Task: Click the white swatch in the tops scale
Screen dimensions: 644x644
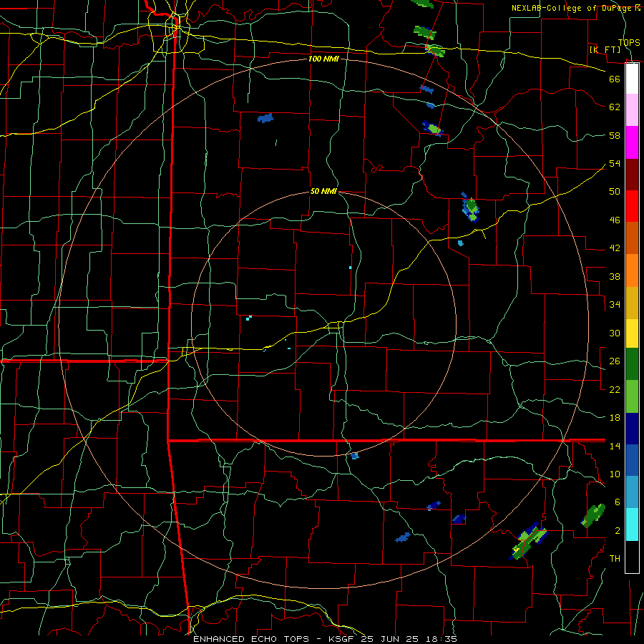Action: click(x=632, y=79)
